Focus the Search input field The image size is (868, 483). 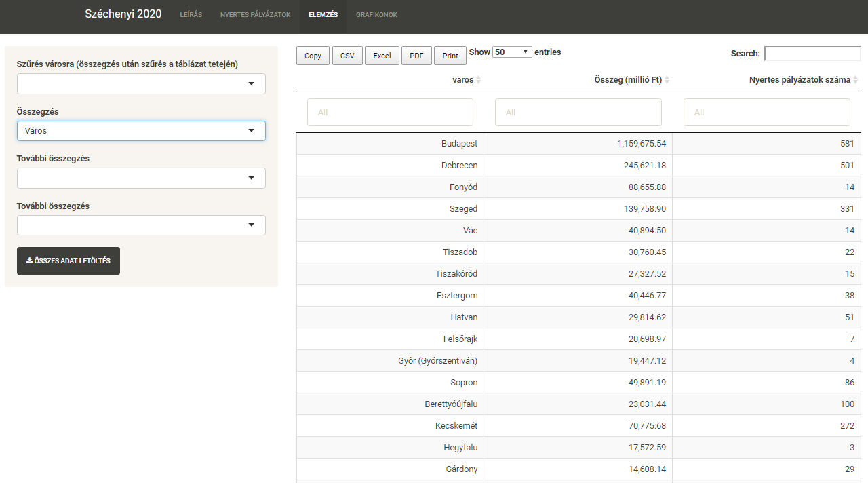812,54
